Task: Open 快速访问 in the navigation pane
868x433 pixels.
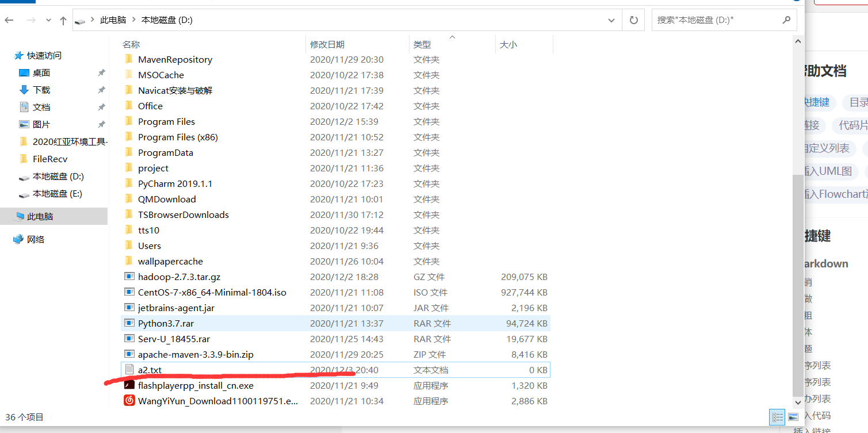Action: click(44, 56)
